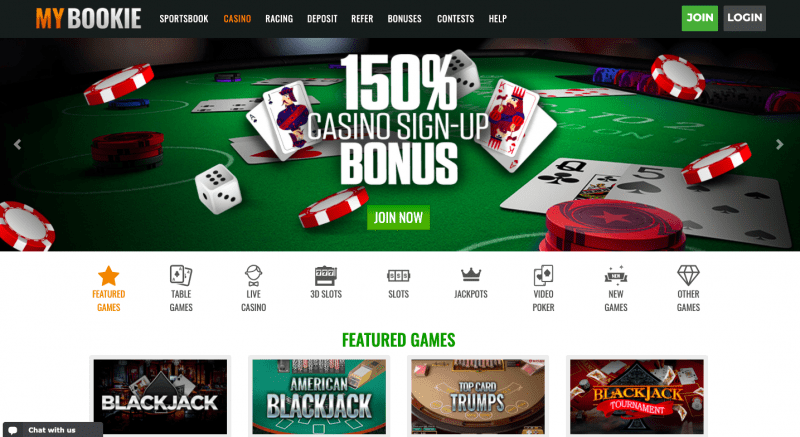Open the Blackjack game thumbnail
This screenshot has width=800, height=437.
point(160,396)
